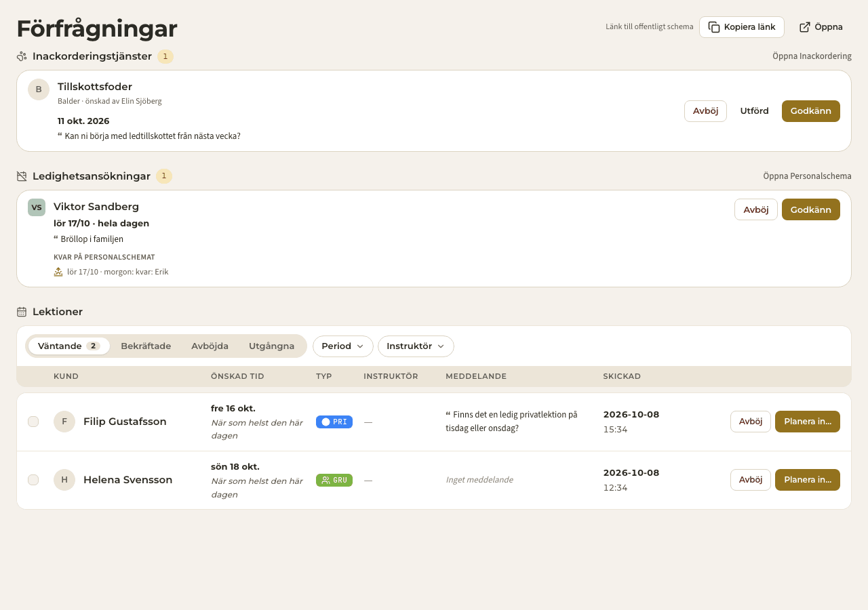Select the Filip Gustafsson row checkbox

[x=33, y=422]
